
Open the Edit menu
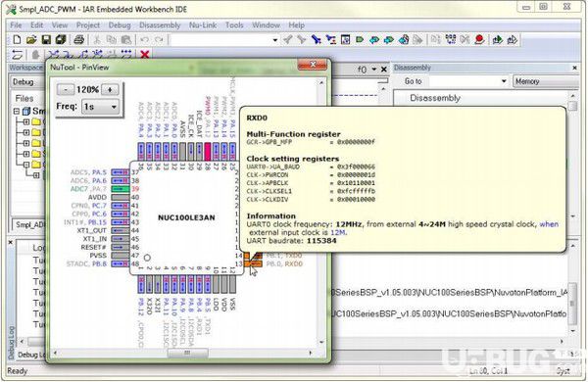pyautogui.click(x=37, y=25)
